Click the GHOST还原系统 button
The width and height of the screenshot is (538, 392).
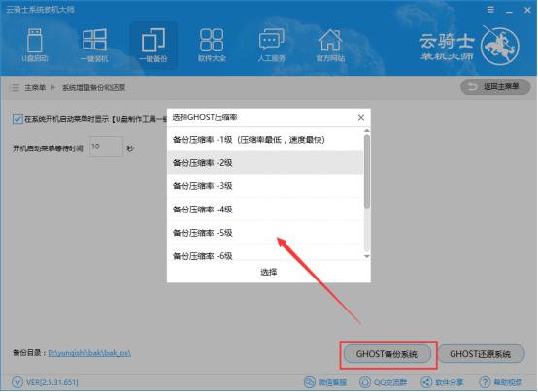point(481,354)
